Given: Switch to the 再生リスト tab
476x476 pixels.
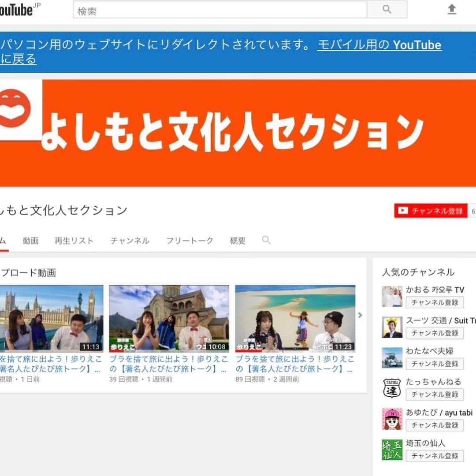Looking at the screenshot, I should click(x=74, y=241).
